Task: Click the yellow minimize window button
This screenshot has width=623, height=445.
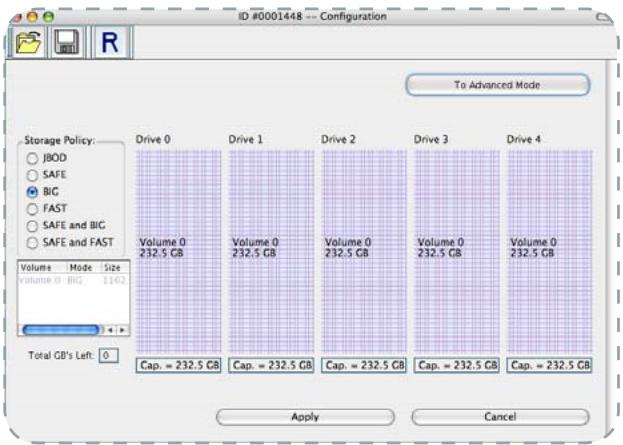Action: pos(33,17)
